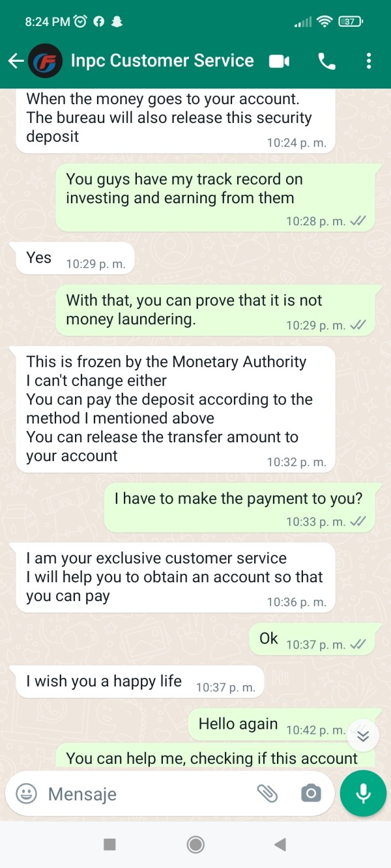391x868 pixels.
Task: Tap the Android back triangle button
Action: (x=280, y=845)
